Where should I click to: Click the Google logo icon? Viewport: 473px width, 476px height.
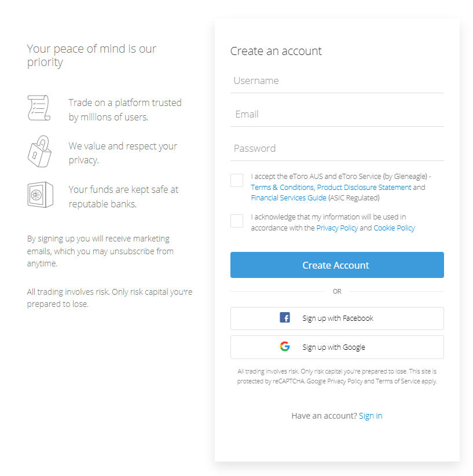[x=285, y=346]
